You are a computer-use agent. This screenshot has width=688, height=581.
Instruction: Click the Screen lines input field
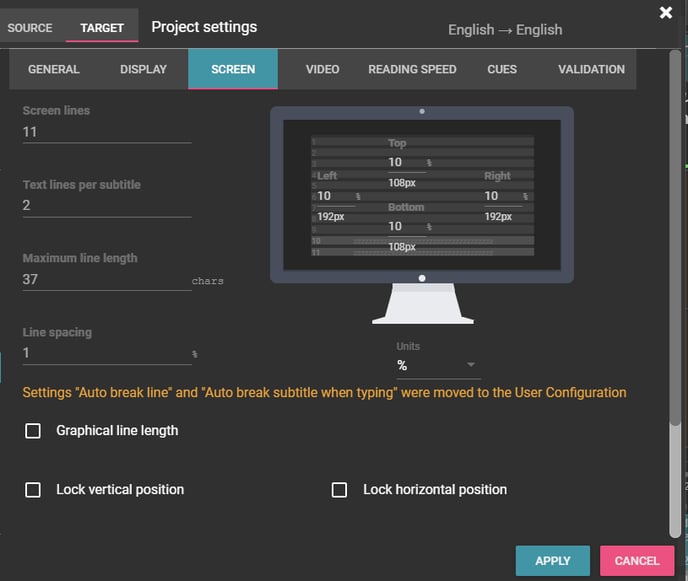coord(106,132)
